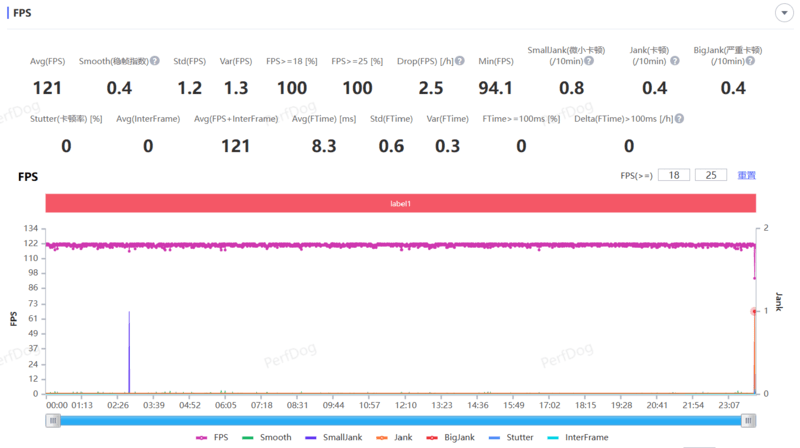Viewport: 800px width, 448px height.
Task: Click help icon next to Smooth index
Action: pyautogui.click(x=155, y=61)
